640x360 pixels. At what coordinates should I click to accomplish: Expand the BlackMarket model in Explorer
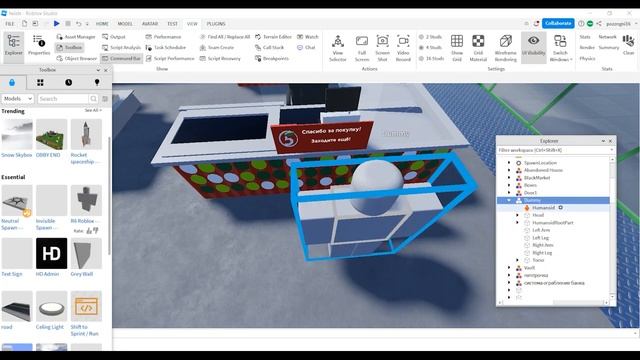[509, 178]
